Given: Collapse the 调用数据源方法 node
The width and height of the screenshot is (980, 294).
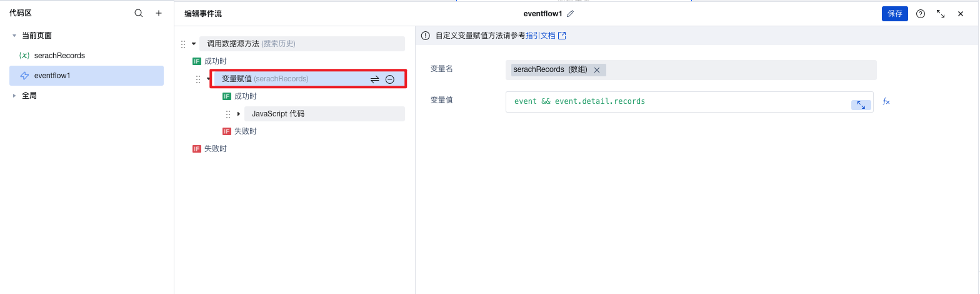Looking at the screenshot, I should (194, 44).
